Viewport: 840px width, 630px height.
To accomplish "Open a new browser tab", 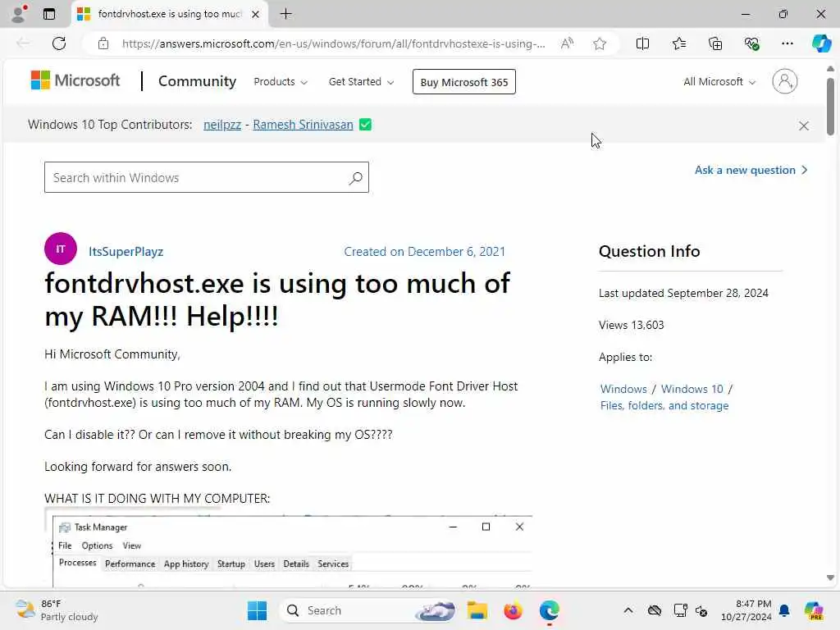I will (286, 14).
